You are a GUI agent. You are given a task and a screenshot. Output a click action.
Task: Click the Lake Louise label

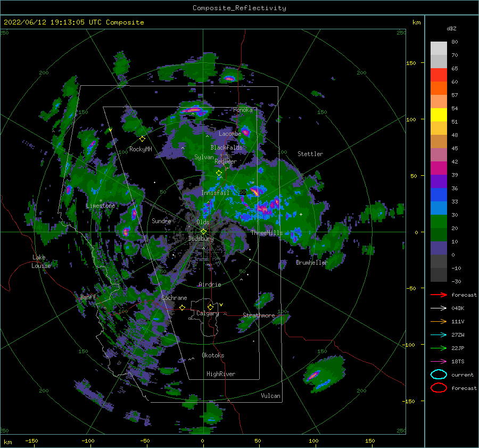tap(41, 262)
